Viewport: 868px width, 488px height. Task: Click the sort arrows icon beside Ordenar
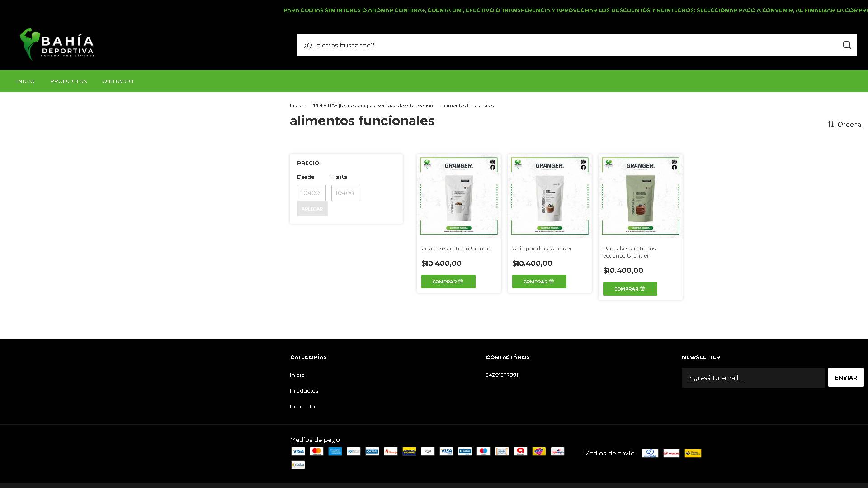point(831,124)
